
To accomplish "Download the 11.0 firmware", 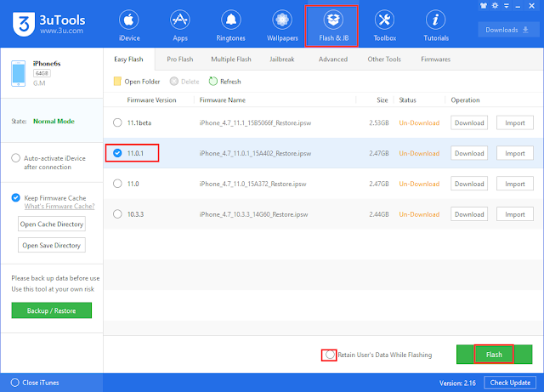I will 469,184.
